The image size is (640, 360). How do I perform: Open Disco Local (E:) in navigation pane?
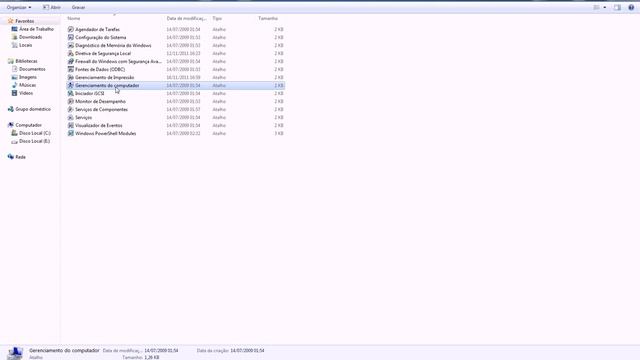[x=35, y=141]
